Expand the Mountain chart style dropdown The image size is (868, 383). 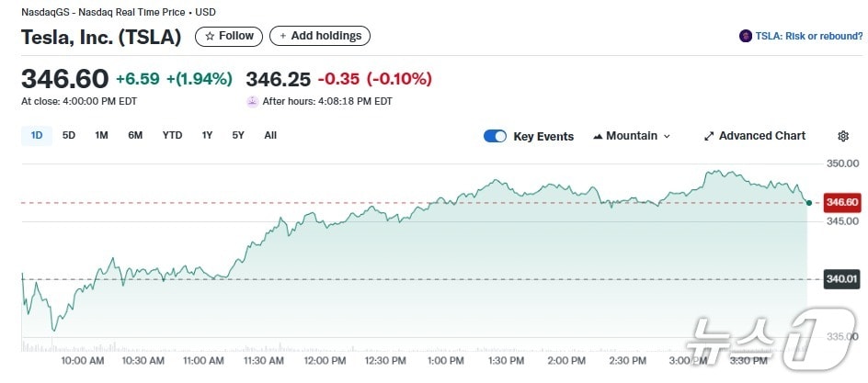click(x=667, y=136)
